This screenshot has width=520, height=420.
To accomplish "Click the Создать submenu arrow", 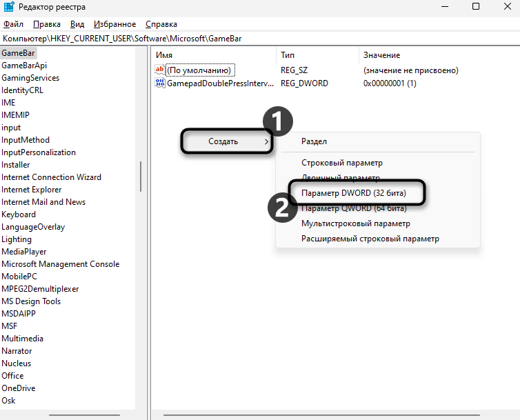I will (x=266, y=141).
